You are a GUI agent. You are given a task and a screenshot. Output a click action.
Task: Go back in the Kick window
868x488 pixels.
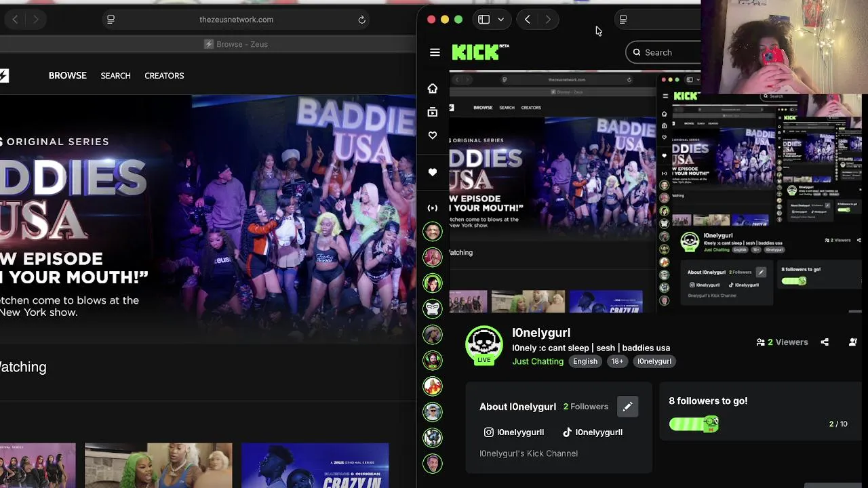tap(528, 20)
